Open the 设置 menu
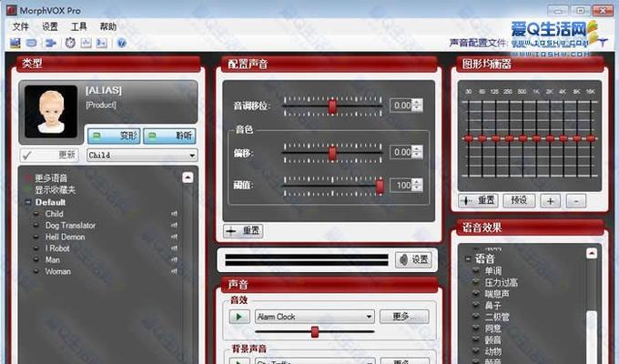 [x=50, y=26]
